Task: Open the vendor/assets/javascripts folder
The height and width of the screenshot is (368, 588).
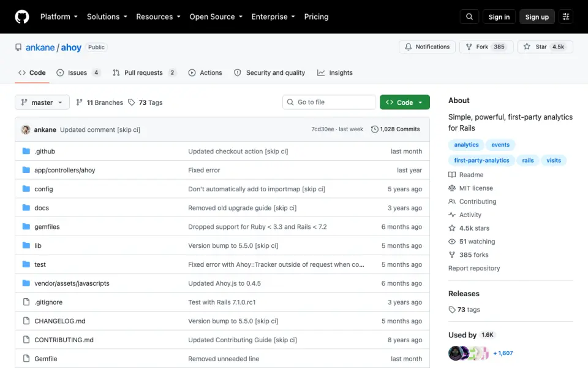Action: point(72,283)
